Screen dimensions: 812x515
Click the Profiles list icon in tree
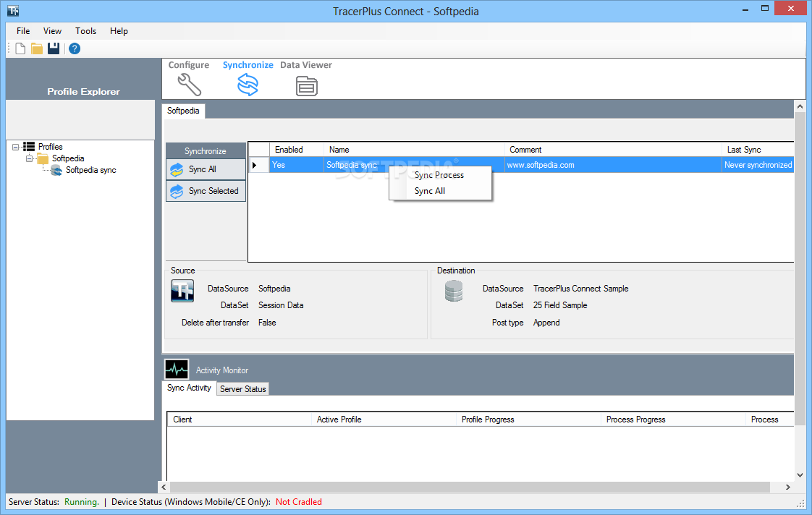click(29, 147)
